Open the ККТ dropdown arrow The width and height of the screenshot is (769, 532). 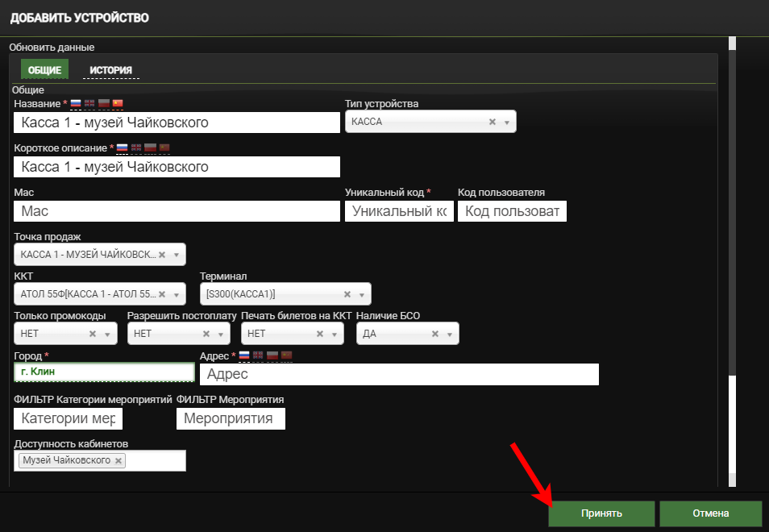coord(176,294)
